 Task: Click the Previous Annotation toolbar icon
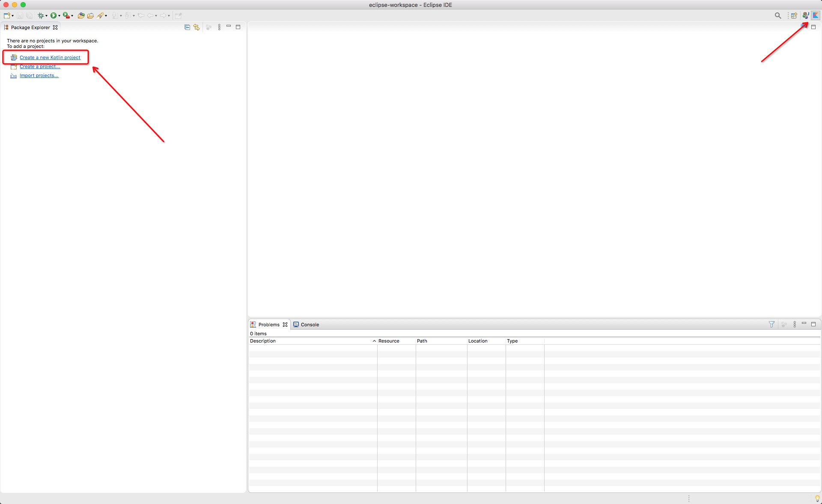click(x=128, y=15)
